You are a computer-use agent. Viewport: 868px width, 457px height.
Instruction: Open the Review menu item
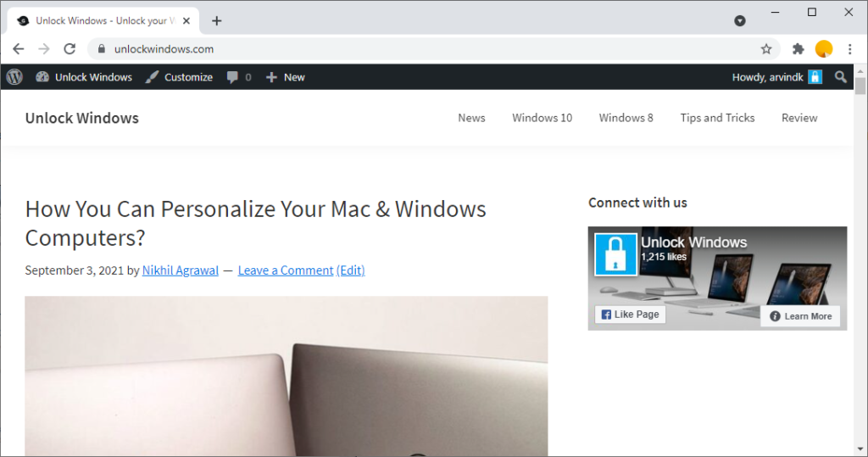click(799, 118)
